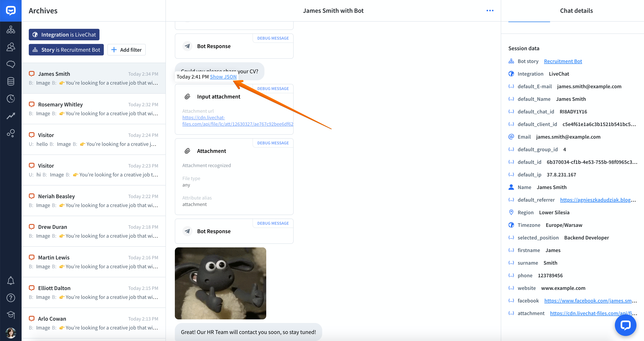Select Neriah Beasley archived chat
This screenshot has height=341, width=644.
[x=94, y=201]
